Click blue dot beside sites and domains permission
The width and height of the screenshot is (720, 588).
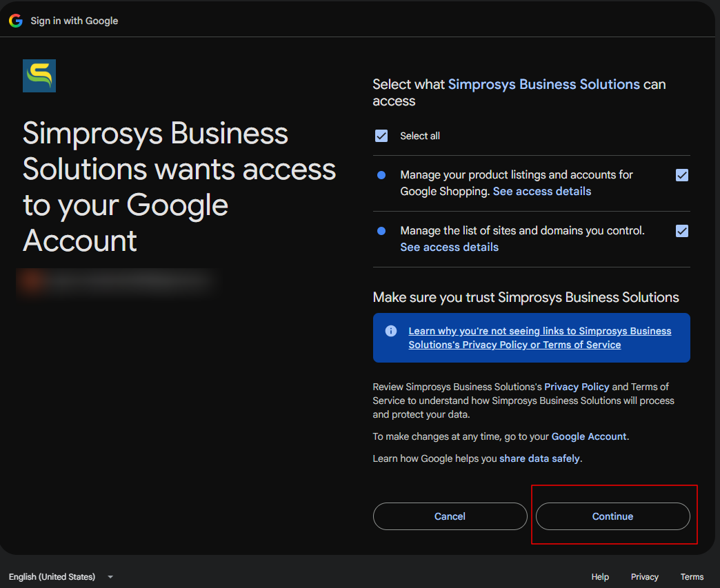point(381,231)
